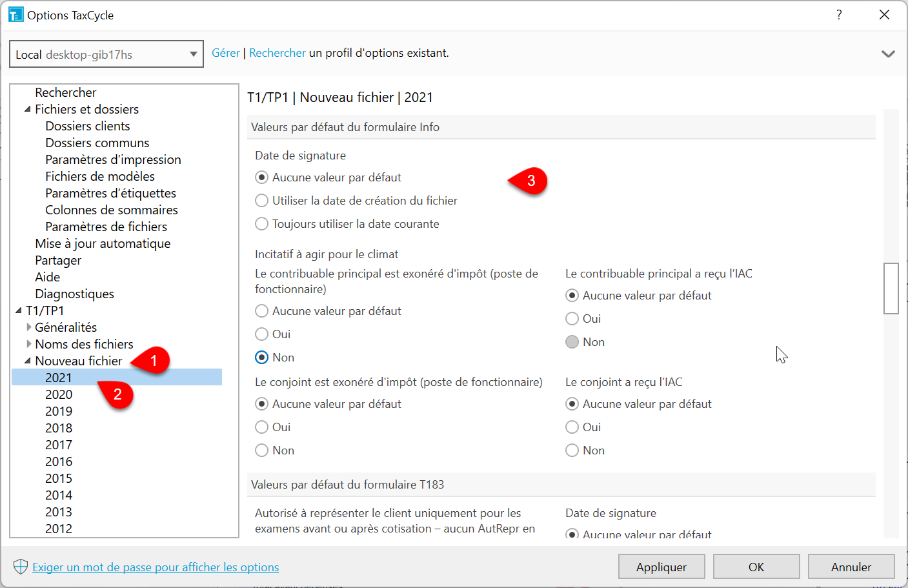Image resolution: width=908 pixels, height=588 pixels.
Task: Expand the Noms des fichiers node
Action: (28, 344)
